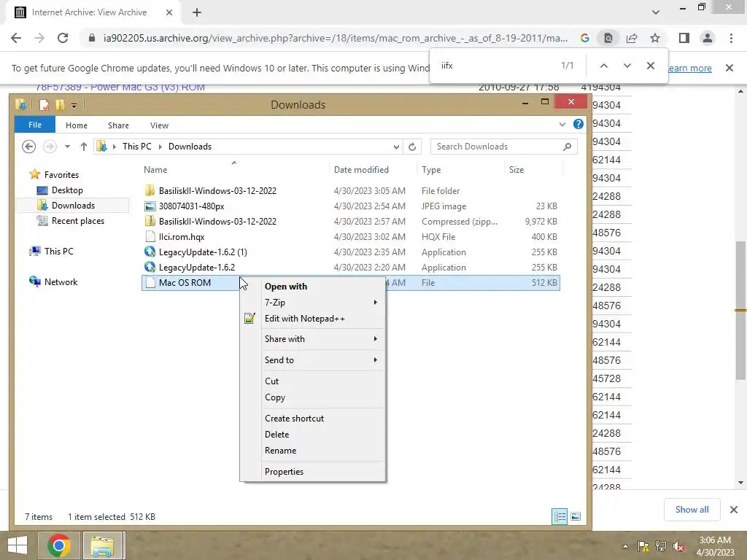The width and height of the screenshot is (747, 560).
Task: Open File Explorer taskbar button
Action: point(102,545)
